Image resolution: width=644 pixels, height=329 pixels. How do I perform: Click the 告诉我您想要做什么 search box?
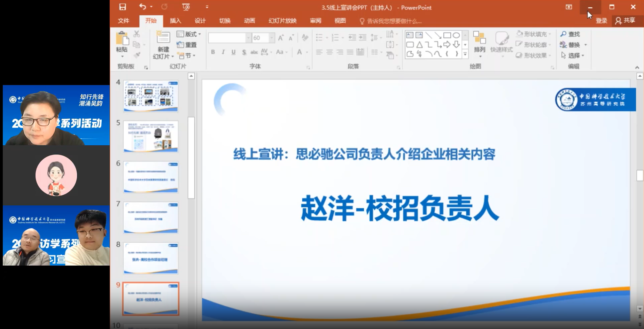click(x=391, y=21)
